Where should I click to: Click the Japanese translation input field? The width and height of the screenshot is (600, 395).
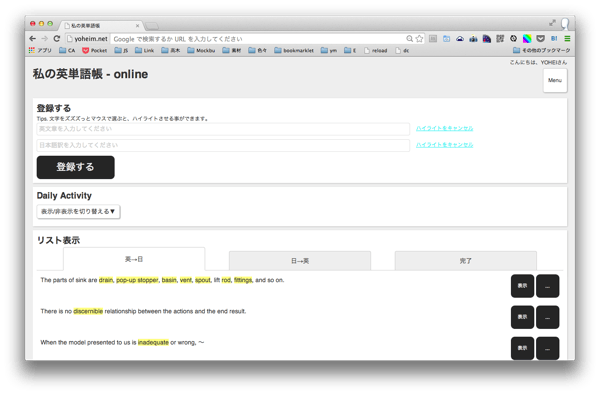coord(223,145)
